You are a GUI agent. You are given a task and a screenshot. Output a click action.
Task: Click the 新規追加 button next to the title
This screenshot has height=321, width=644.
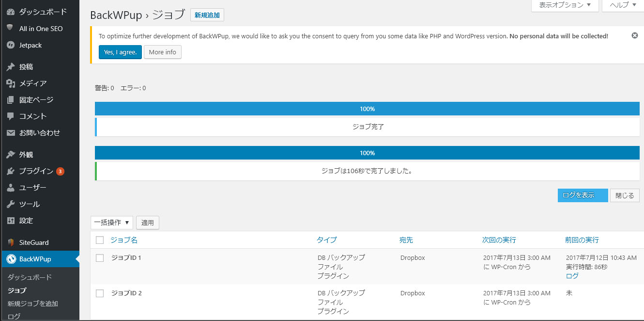pos(207,15)
